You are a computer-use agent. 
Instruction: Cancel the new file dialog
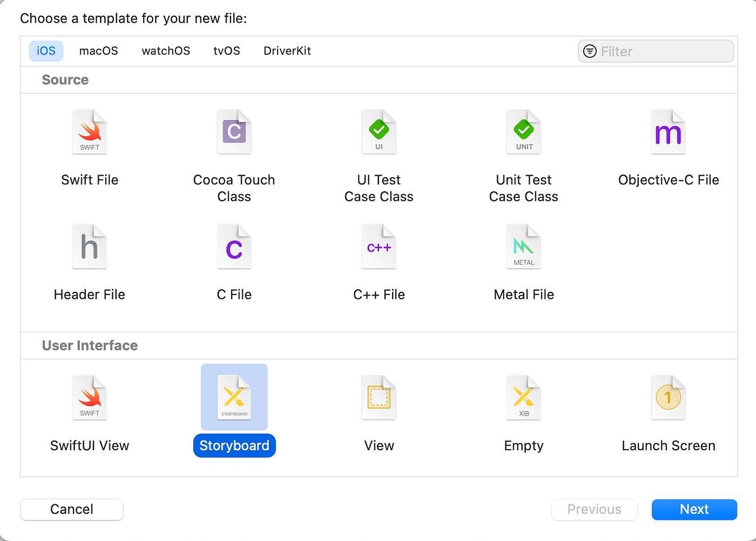click(71, 509)
